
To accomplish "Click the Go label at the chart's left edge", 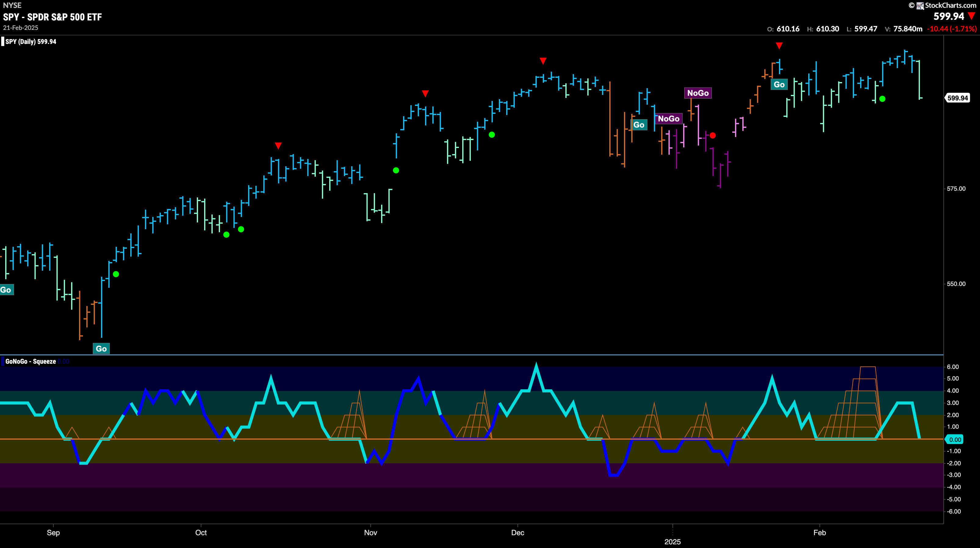I will pos(6,290).
